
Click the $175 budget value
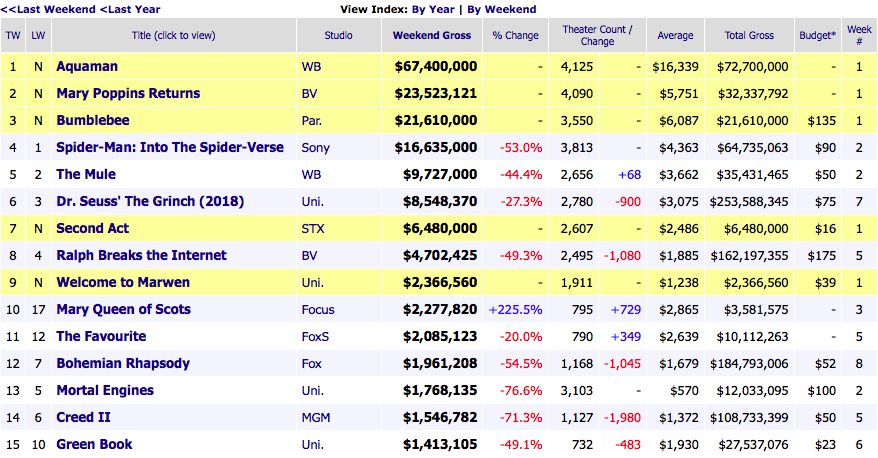tap(821, 255)
